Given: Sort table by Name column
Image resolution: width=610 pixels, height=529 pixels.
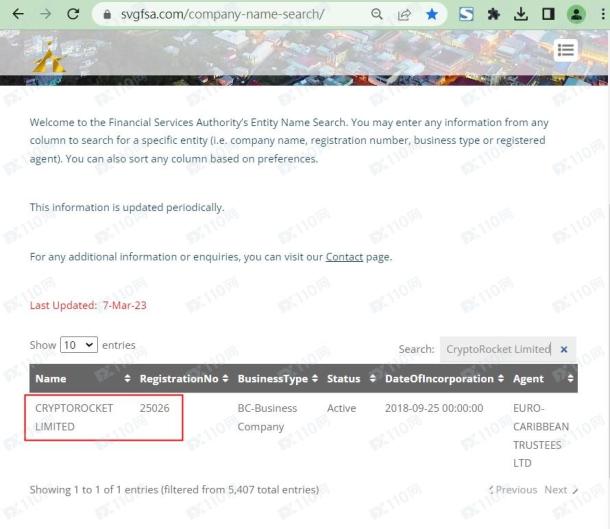Looking at the screenshot, I should tap(82, 378).
